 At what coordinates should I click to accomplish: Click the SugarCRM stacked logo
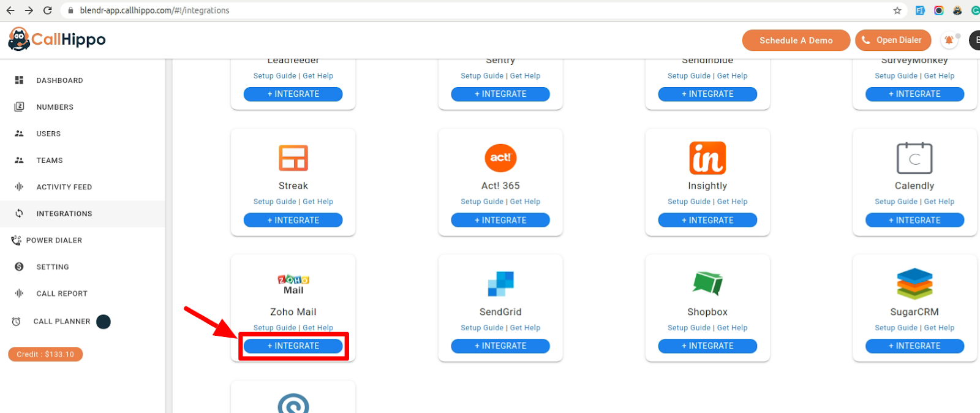tap(914, 284)
